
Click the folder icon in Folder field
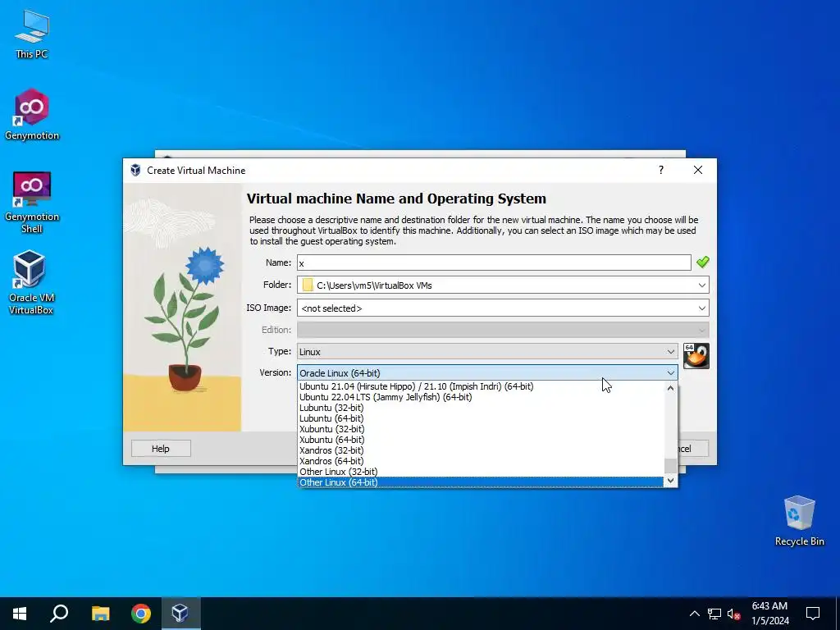click(308, 285)
